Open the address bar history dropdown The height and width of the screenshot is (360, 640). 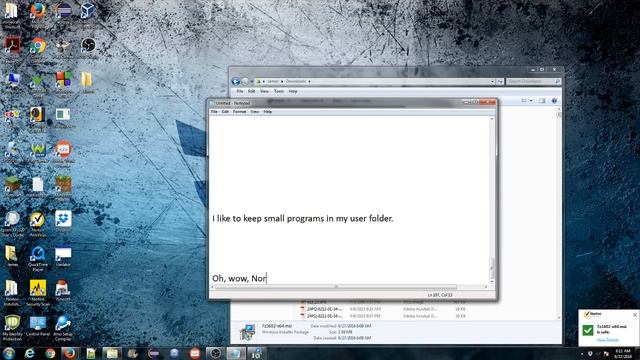tap(492, 82)
